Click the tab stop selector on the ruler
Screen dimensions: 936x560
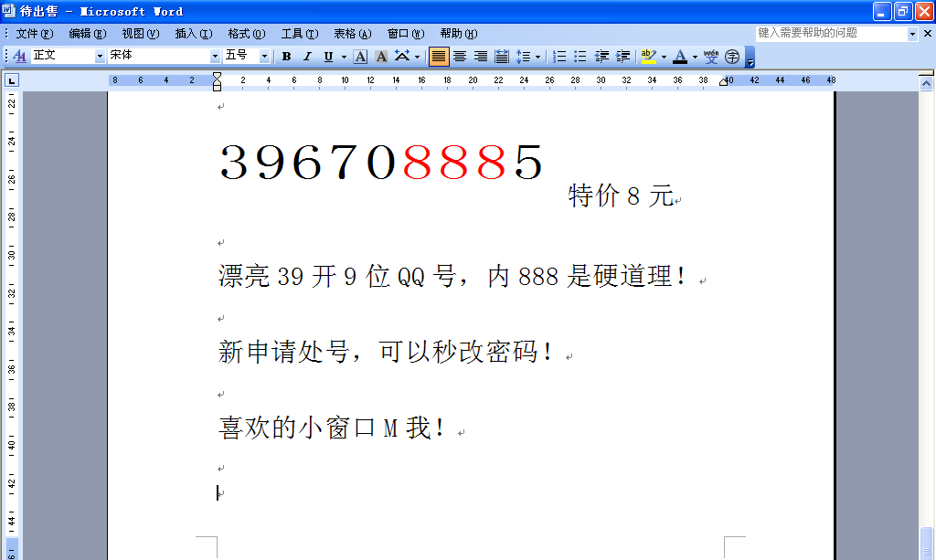(x=11, y=79)
